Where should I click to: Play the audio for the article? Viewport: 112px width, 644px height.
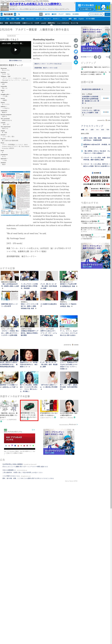point(16,50)
